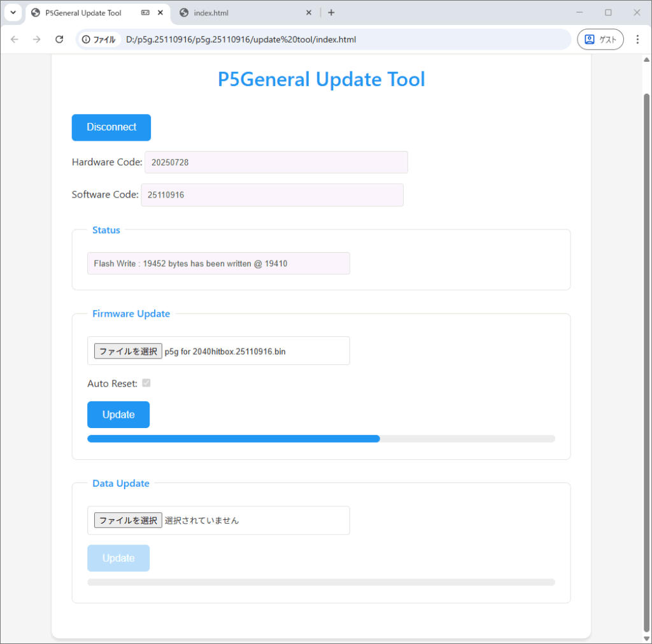Choose a file in Firmware Update section

tap(128, 351)
